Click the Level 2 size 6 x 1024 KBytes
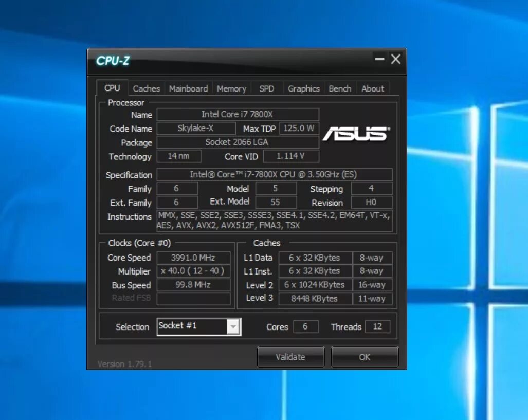The image size is (528, 420). coord(315,285)
